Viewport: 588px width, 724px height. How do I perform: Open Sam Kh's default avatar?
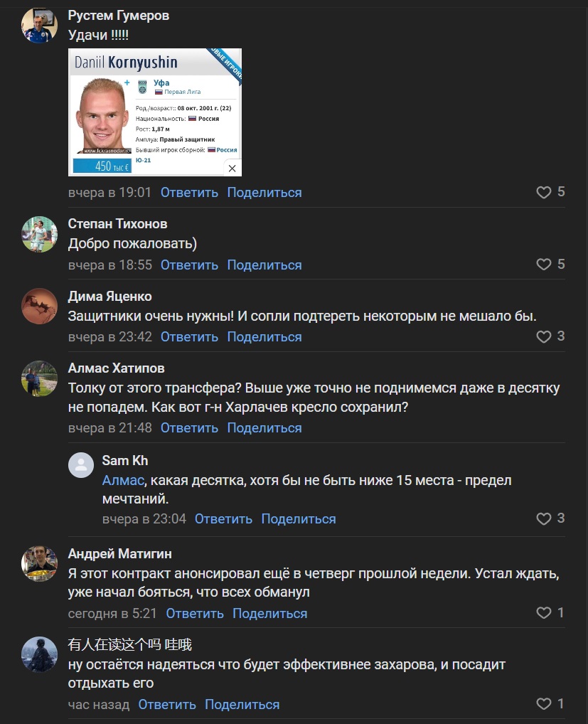pyautogui.click(x=81, y=465)
